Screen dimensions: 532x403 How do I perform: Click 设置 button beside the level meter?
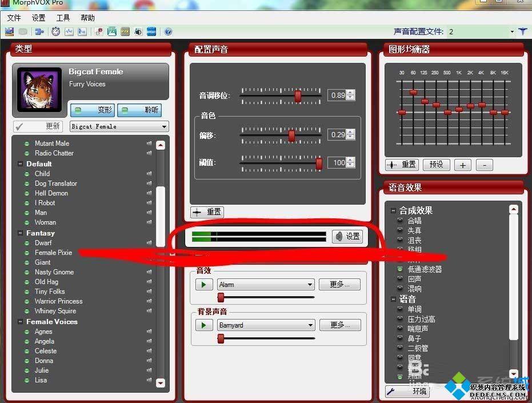tap(347, 236)
